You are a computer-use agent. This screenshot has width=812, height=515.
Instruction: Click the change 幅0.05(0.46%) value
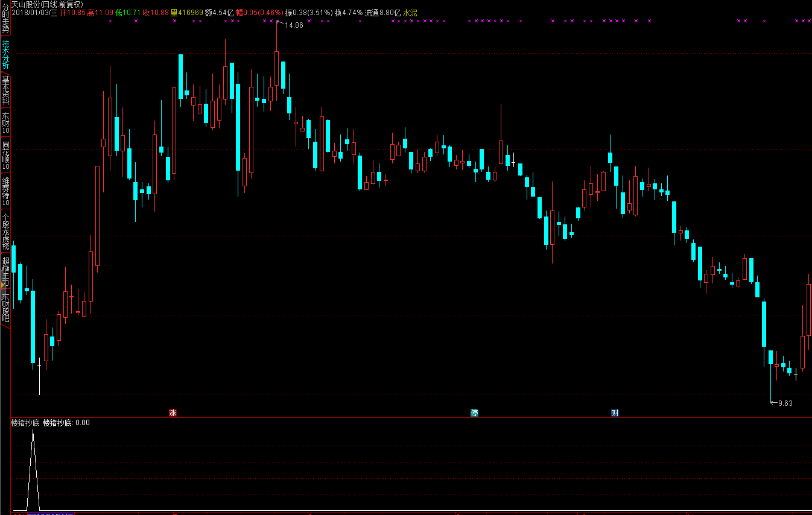259,12
